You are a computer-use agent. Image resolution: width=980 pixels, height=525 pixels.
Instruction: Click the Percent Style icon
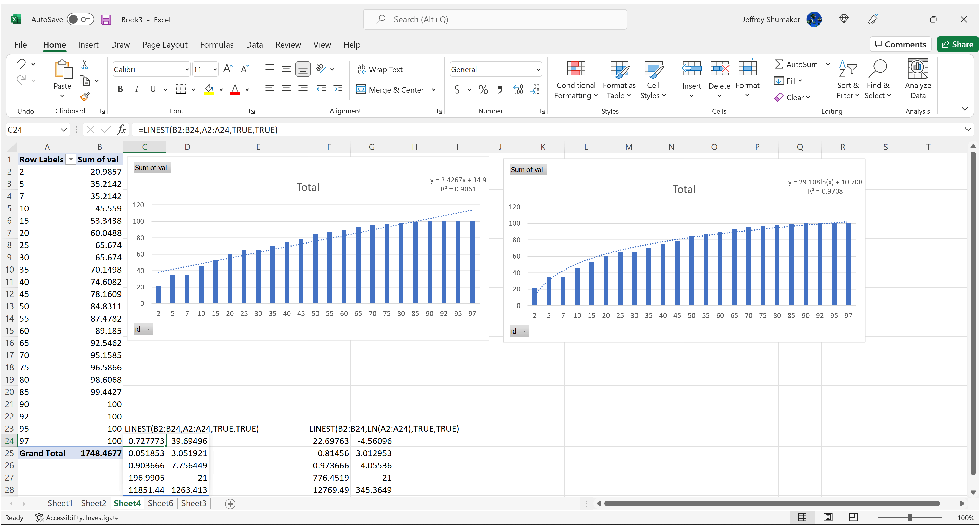click(x=483, y=89)
